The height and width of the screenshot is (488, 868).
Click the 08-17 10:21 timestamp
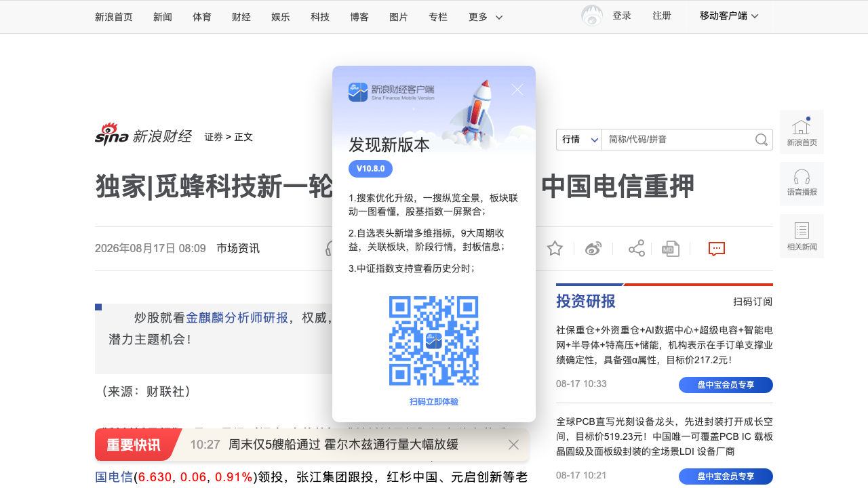tap(581, 475)
